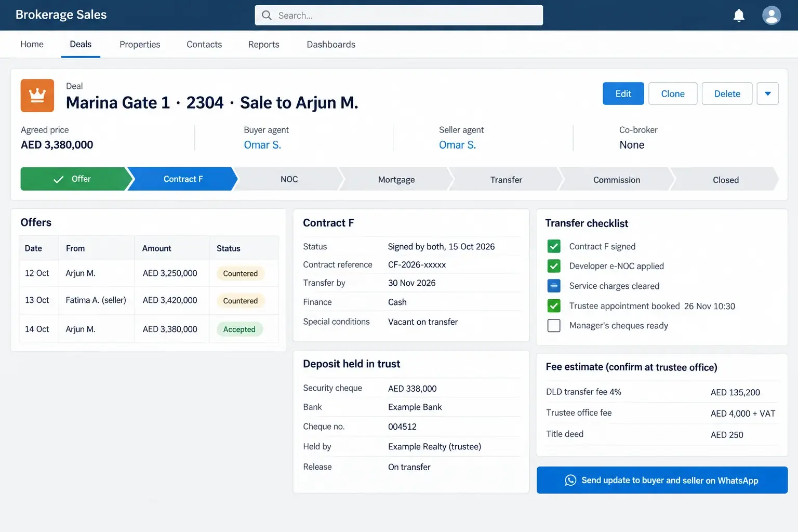Viewport: 798px width, 532px height.
Task: Click the WhatsApp icon in the update button
Action: coord(570,481)
